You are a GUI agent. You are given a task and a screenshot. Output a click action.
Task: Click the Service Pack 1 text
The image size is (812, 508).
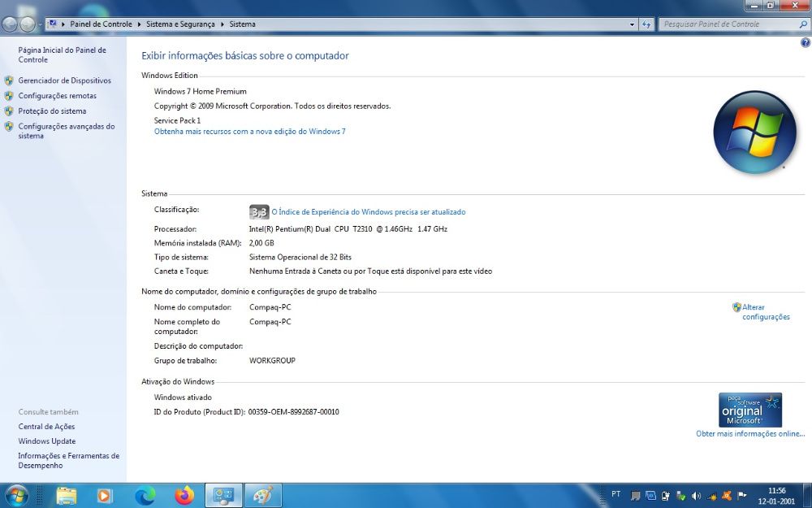point(177,120)
